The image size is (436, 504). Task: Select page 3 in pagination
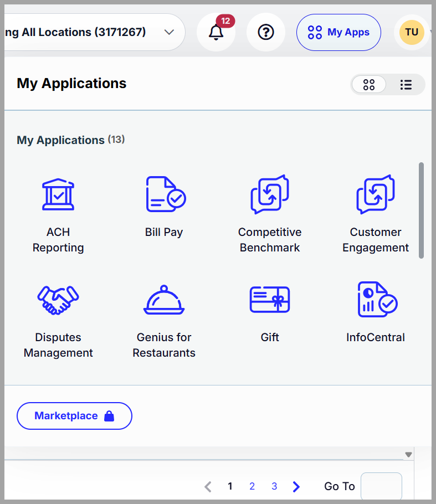(274, 486)
